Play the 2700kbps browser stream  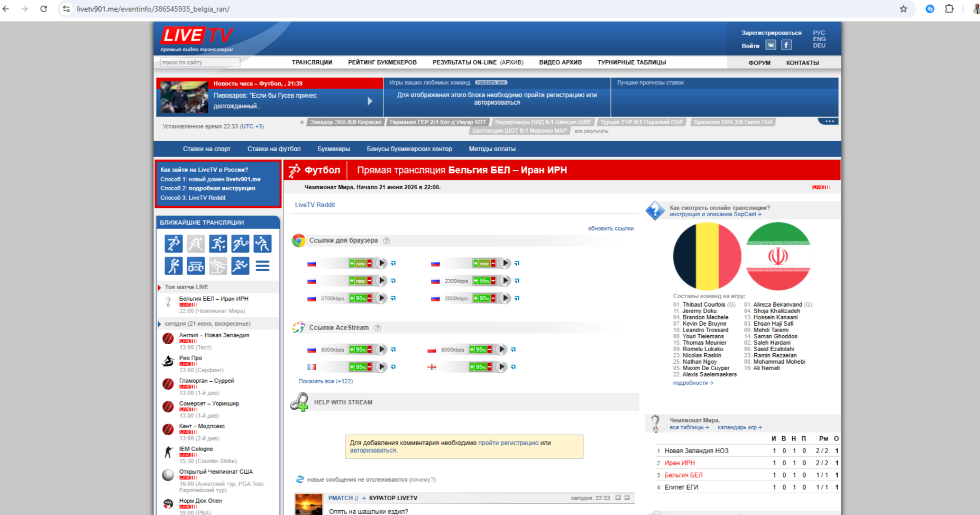tap(381, 298)
